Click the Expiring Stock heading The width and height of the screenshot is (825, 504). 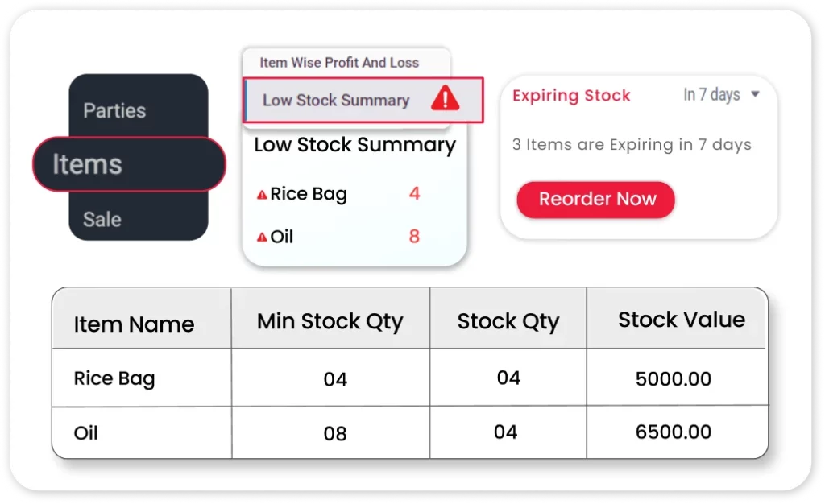point(571,96)
